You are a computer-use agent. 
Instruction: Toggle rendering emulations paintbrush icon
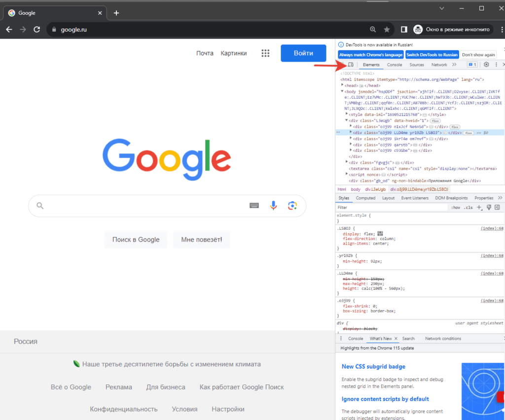click(489, 208)
